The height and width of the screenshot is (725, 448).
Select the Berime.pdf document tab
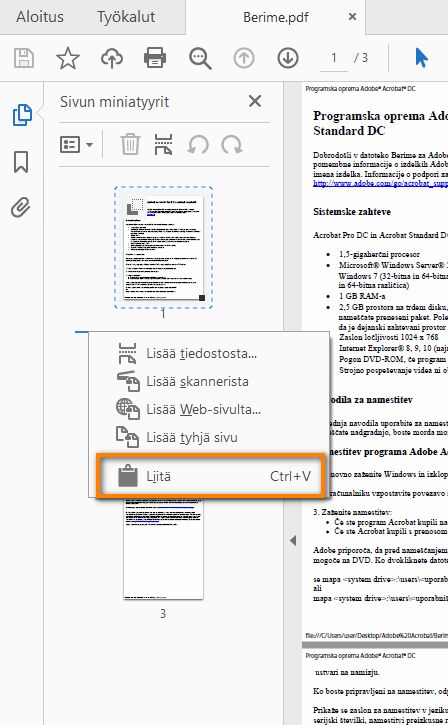coord(276,18)
